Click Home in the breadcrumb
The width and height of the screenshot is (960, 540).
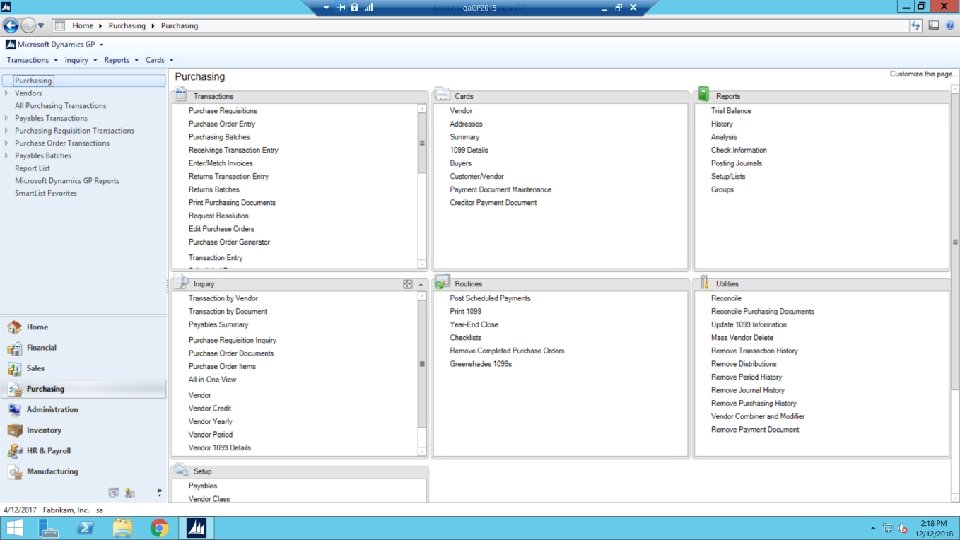[83, 26]
